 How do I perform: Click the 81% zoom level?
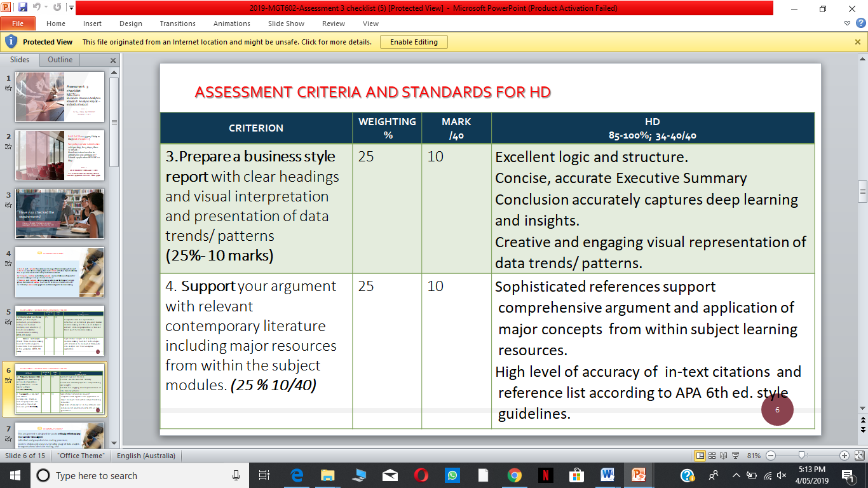tap(754, 456)
